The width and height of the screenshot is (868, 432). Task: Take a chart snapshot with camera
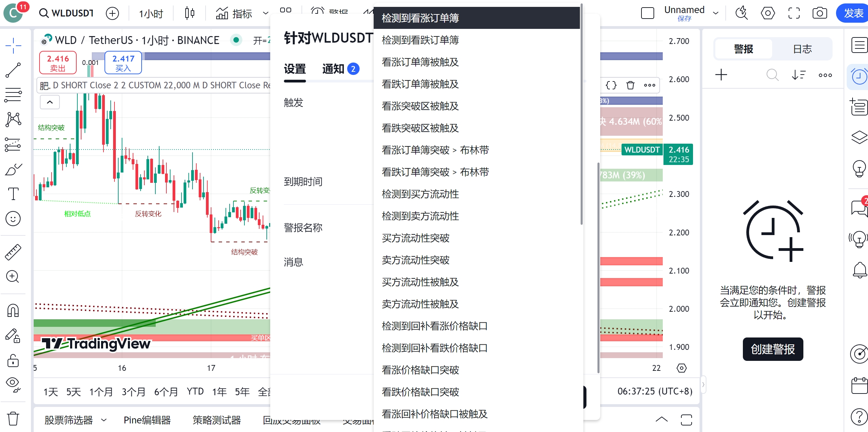tap(820, 13)
